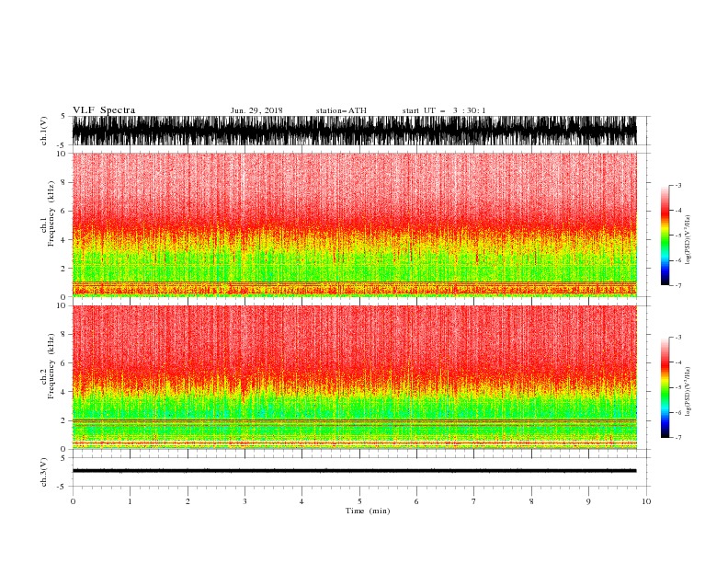The image size is (728, 563).
Task: Click the ch.1 colorbar tick '-7'
Action: point(677,285)
